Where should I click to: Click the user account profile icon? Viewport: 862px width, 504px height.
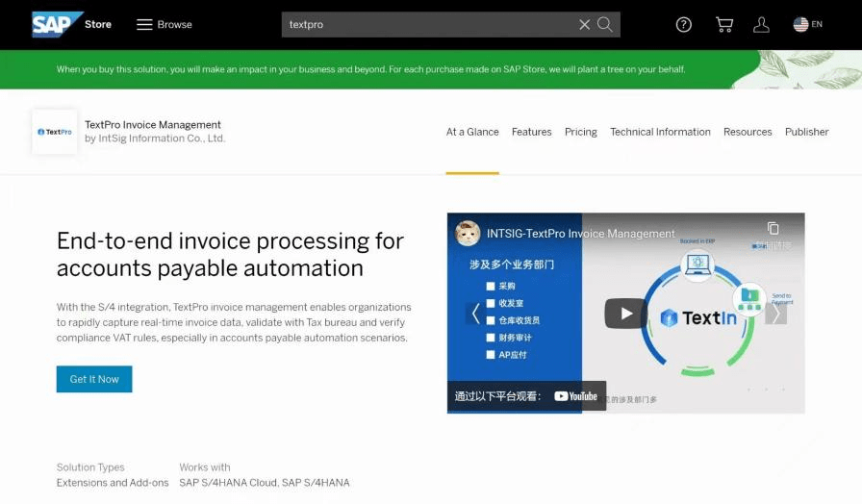click(761, 25)
